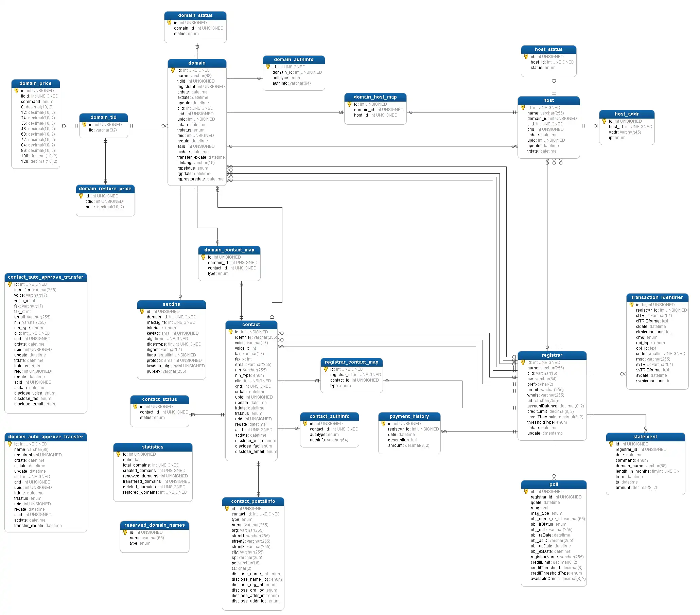Select decimal(10,2) field in domain_price

[x=6, y=1]
